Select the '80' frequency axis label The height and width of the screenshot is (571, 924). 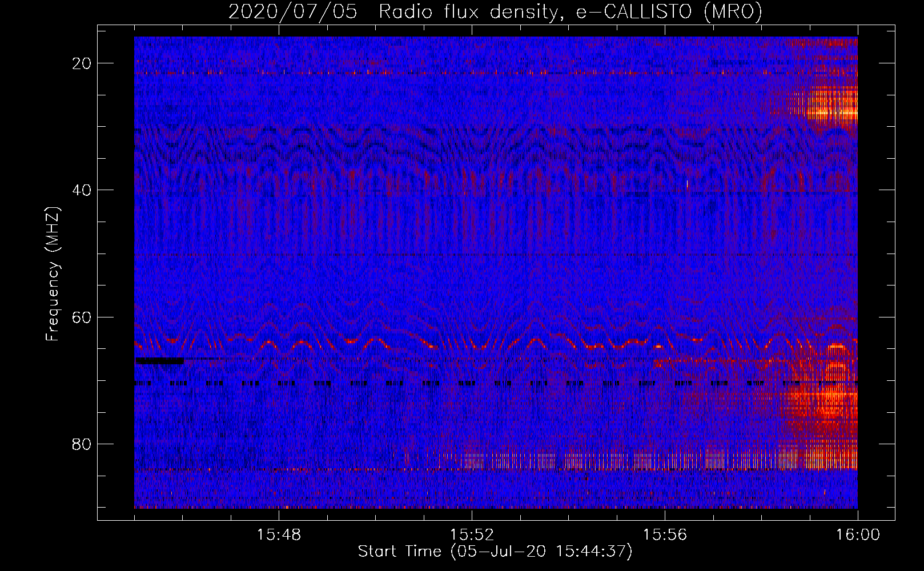point(82,444)
